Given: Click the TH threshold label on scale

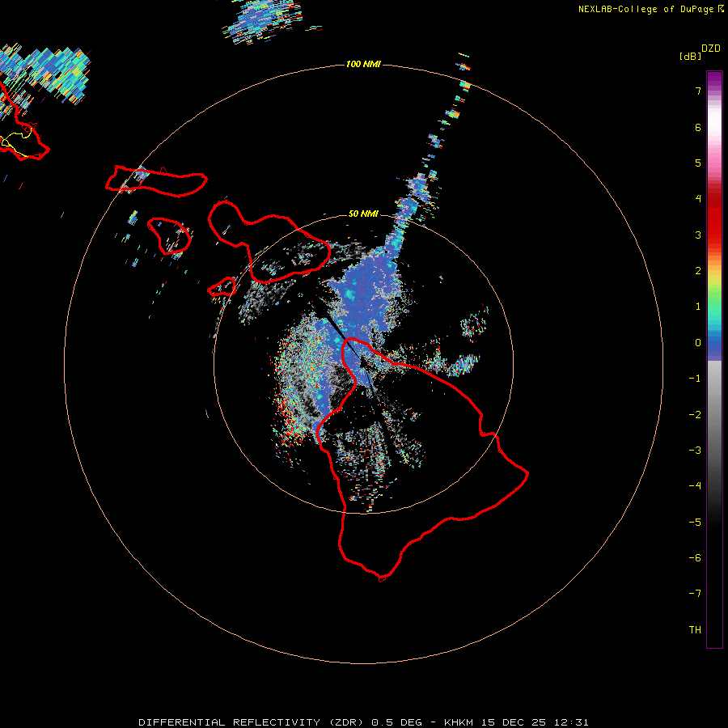Looking at the screenshot, I should pyautogui.click(x=695, y=630).
